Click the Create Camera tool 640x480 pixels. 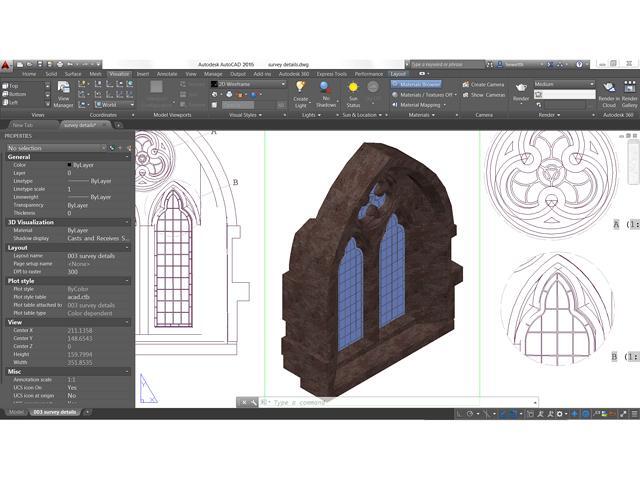(x=486, y=84)
